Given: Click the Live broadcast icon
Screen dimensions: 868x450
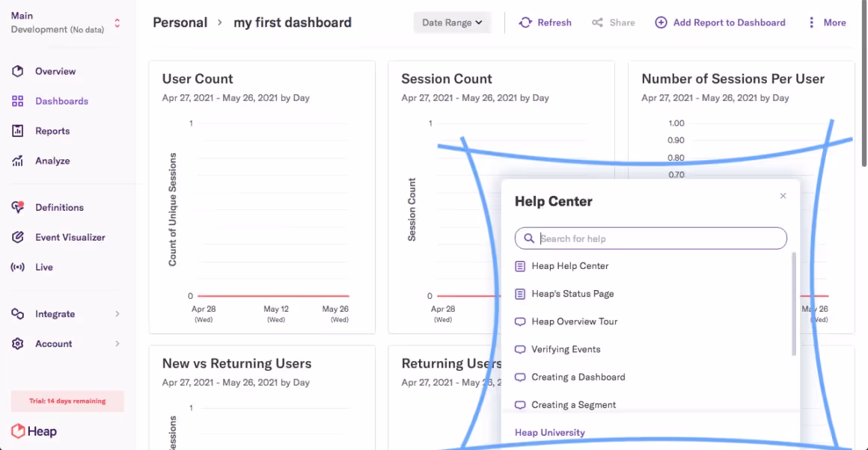Looking at the screenshot, I should point(18,267).
